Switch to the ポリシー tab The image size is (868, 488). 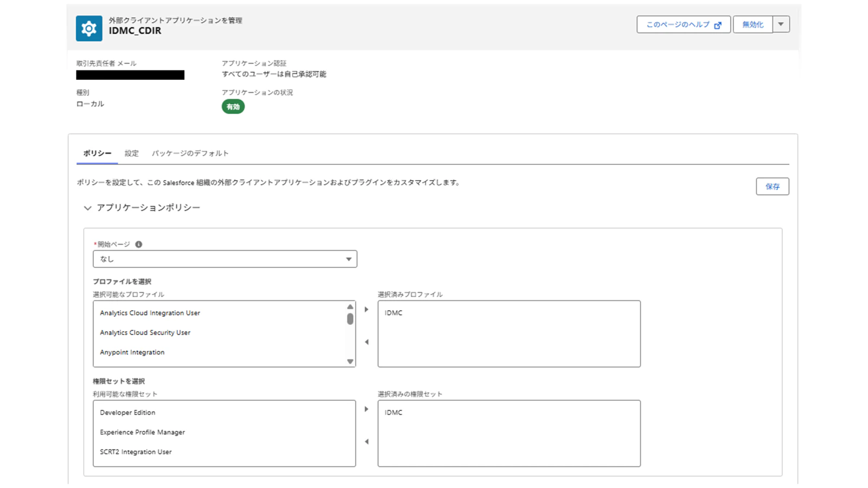97,153
